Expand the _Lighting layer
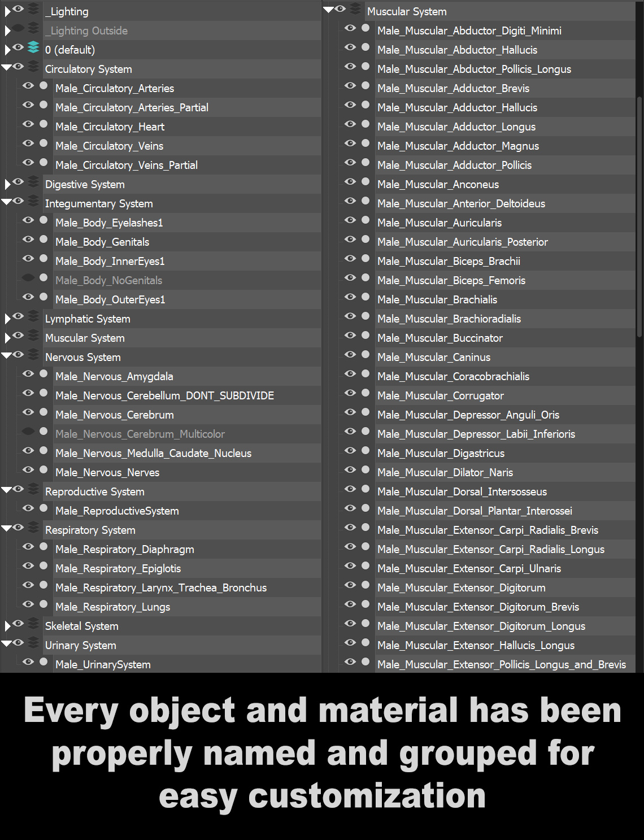This screenshot has width=644, height=840. [x=7, y=11]
